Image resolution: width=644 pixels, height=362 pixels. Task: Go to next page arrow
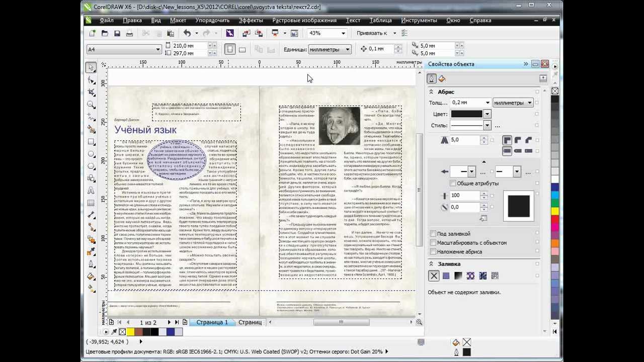click(x=169, y=322)
